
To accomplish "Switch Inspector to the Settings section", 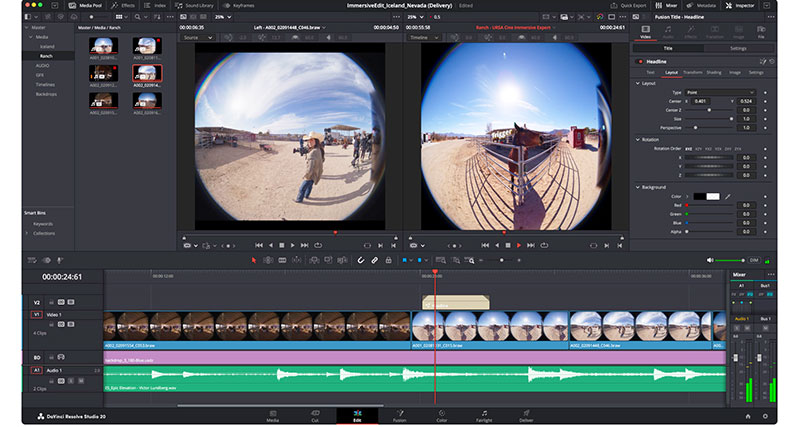I will tap(738, 48).
